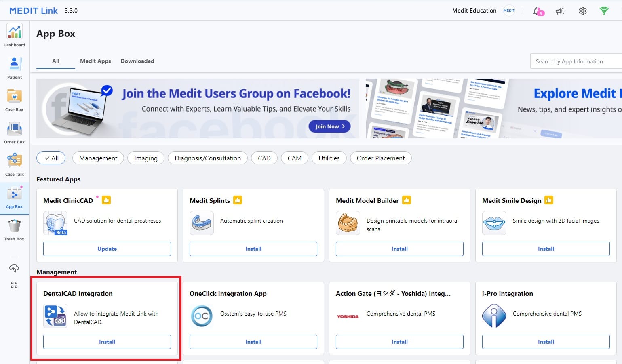Open the Case Box sidebar icon
622x364 pixels.
click(x=15, y=100)
